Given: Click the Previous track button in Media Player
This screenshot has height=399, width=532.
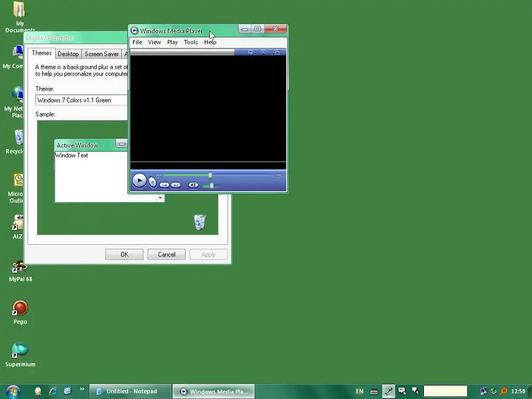Looking at the screenshot, I should (164, 185).
